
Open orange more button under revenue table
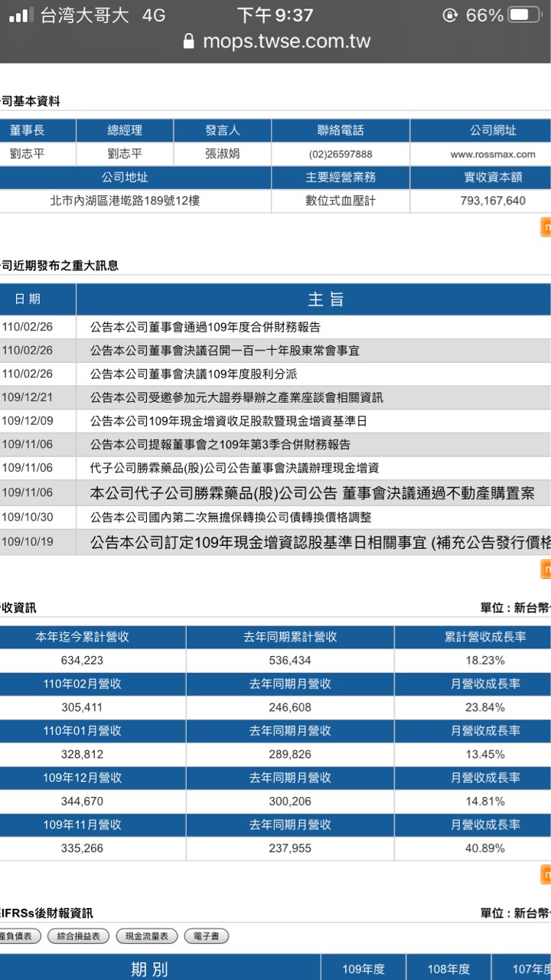point(546,874)
